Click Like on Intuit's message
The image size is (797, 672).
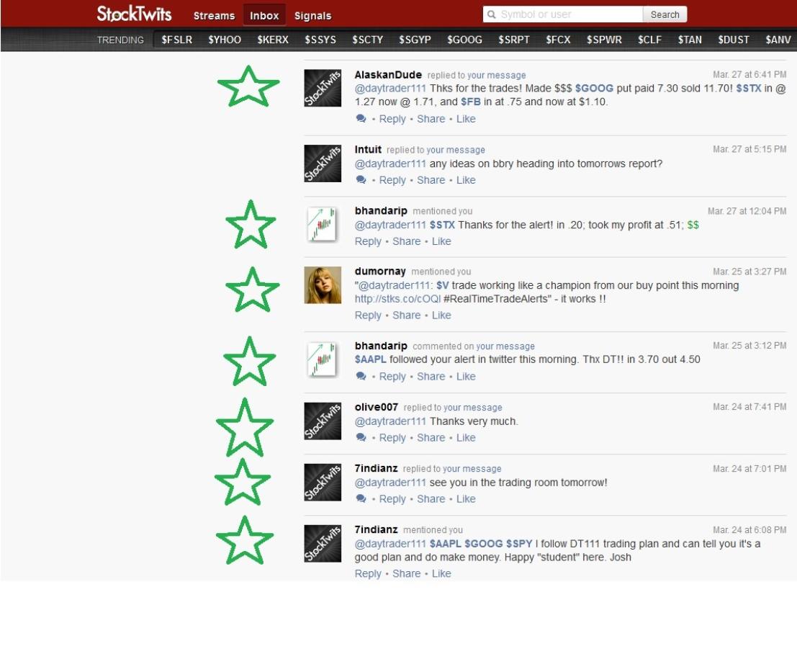[x=466, y=180]
